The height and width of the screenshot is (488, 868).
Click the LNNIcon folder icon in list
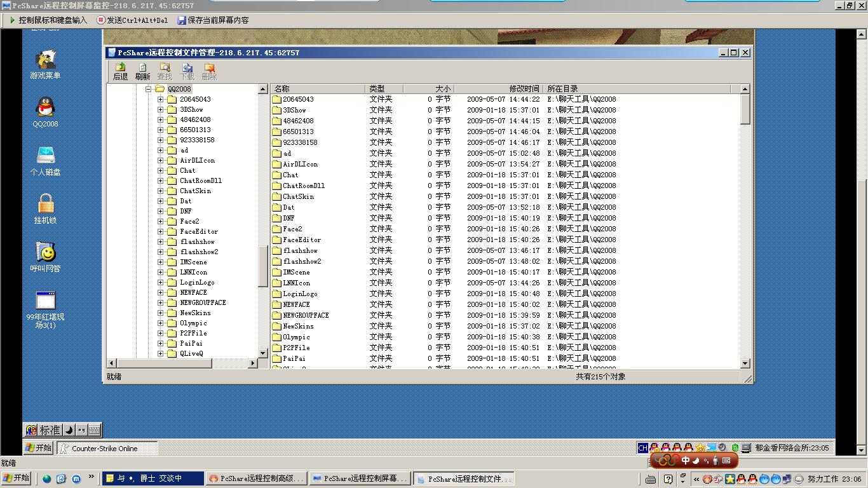point(276,283)
